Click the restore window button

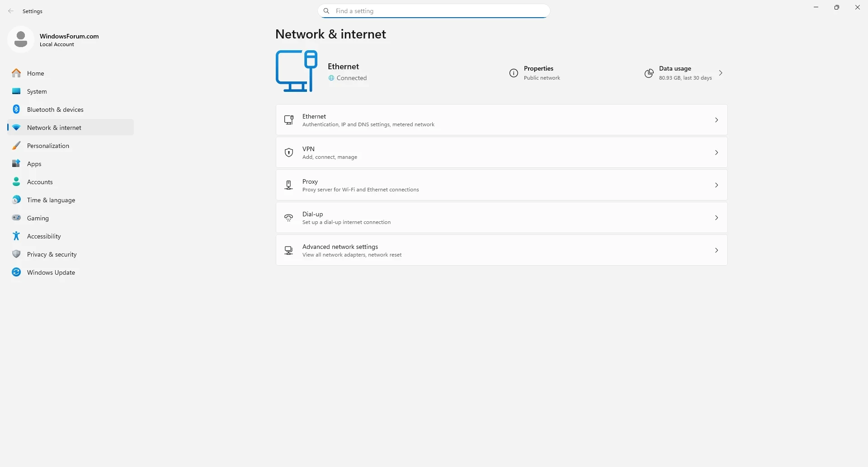(837, 7)
